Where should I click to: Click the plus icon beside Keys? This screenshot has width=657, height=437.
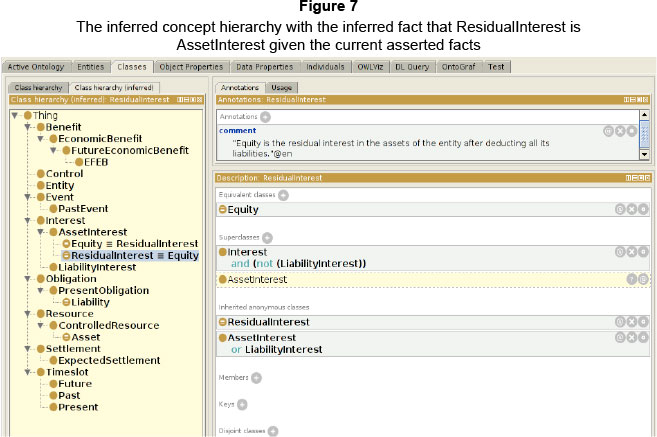pyautogui.click(x=242, y=404)
